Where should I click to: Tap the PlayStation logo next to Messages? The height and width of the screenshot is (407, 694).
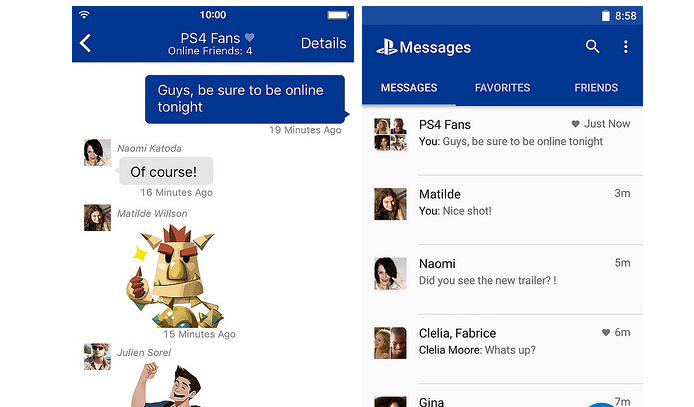[x=387, y=47]
